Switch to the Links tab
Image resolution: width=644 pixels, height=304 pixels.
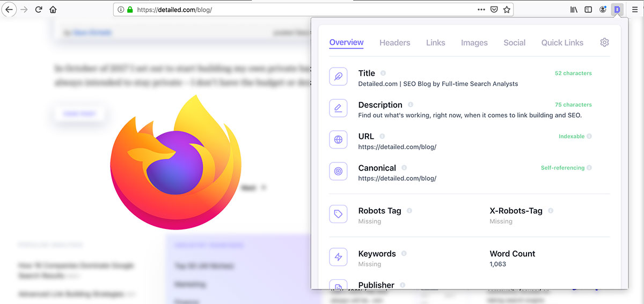pyautogui.click(x=436, y=43)
